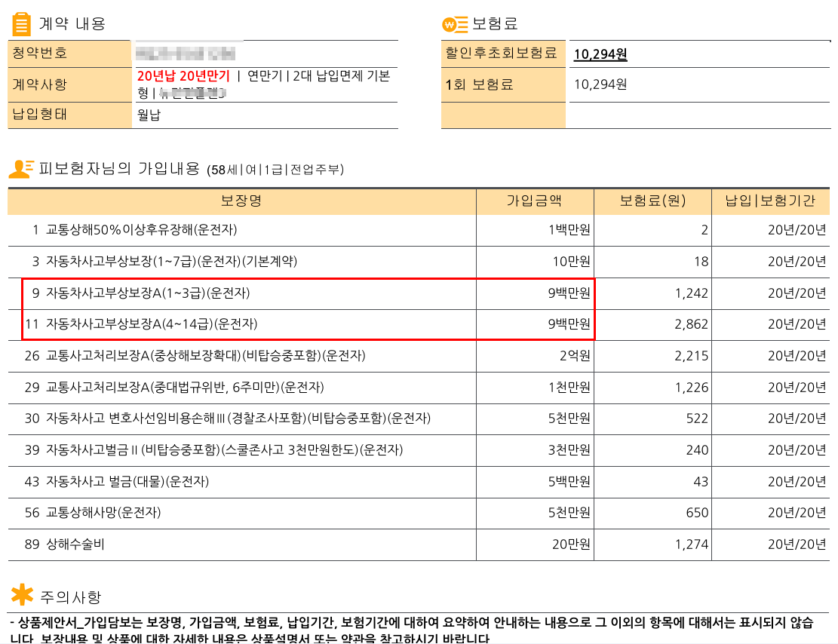Viewport: 838px width, 644px height.
Task: Click the 납입|보험기간 column header
Action: [770, 201]
